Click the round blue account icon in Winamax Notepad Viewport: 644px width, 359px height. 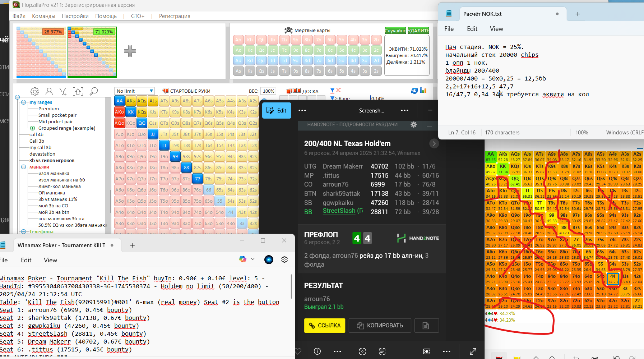pyautogui.click(x=269, y=259)
